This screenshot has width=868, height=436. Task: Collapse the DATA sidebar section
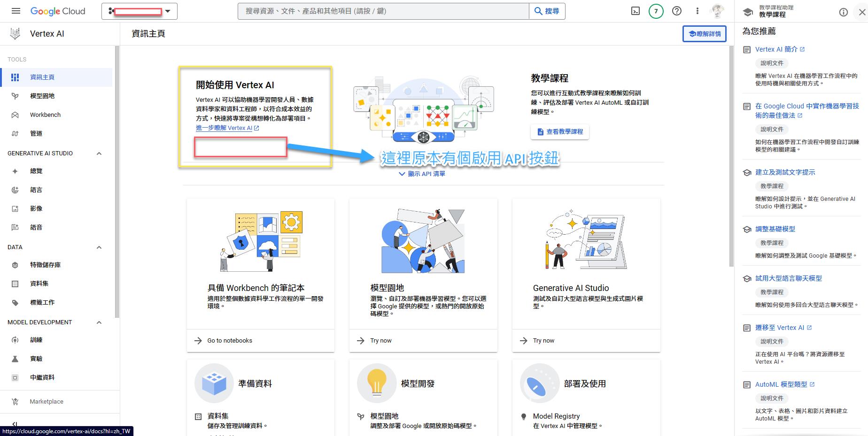click(99, 247)
